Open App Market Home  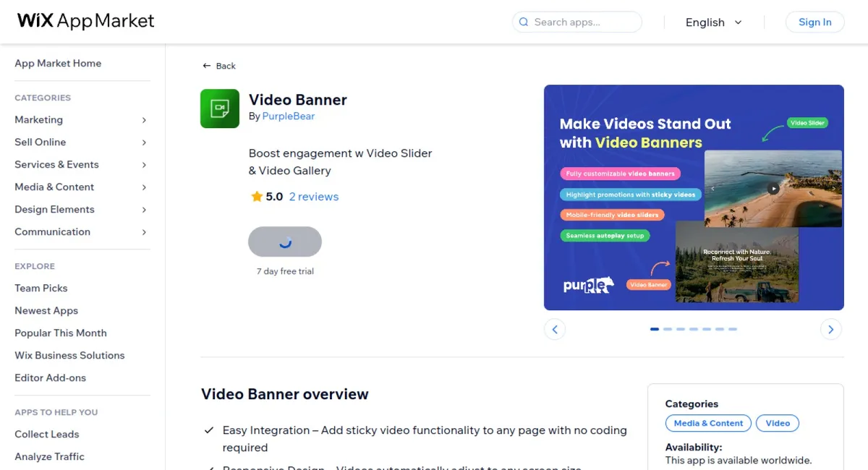[58, 64]
